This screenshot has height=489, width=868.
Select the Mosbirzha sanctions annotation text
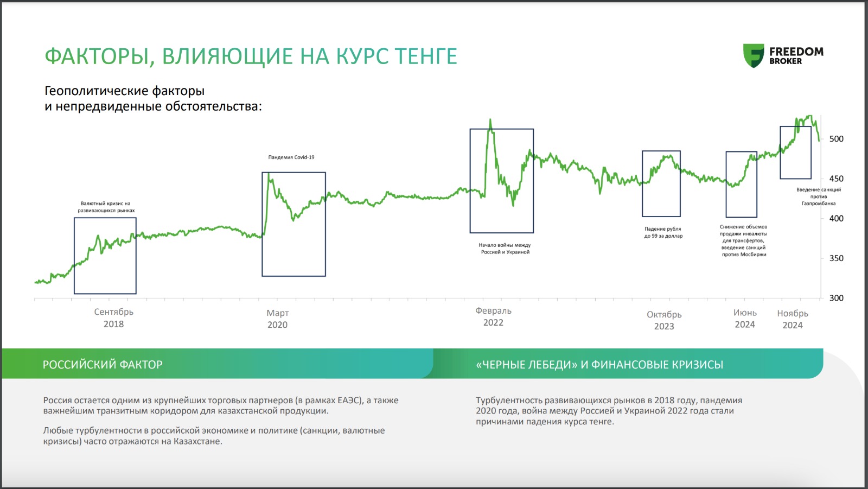pyautogui.click(x=744, y=240)
